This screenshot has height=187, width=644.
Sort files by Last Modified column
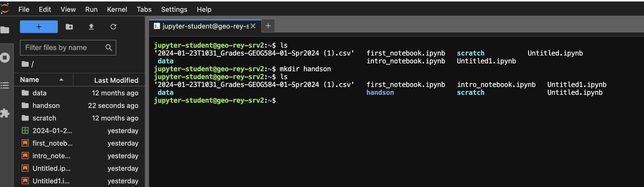pos(116,80)
